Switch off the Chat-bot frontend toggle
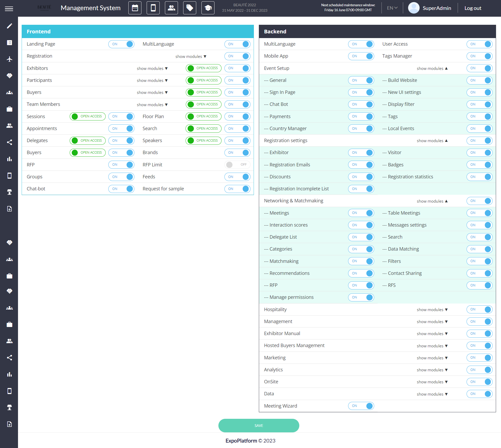Image resolution: width=501 pixels, height=448 pixels. point(121,189)
